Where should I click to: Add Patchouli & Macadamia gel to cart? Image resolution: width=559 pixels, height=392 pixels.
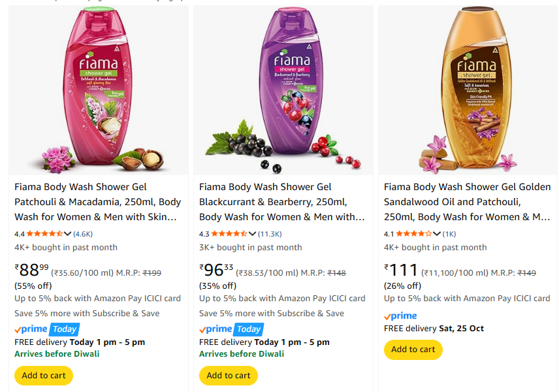pos(44,376)
